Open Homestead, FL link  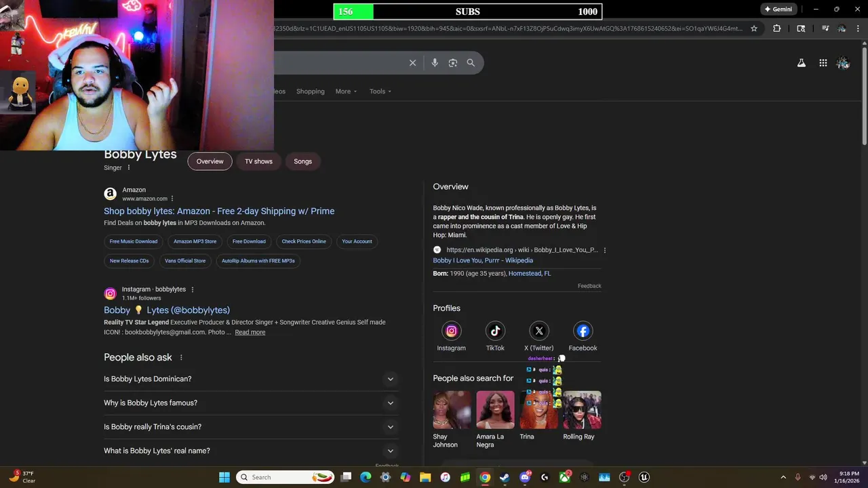coord(530,273)
